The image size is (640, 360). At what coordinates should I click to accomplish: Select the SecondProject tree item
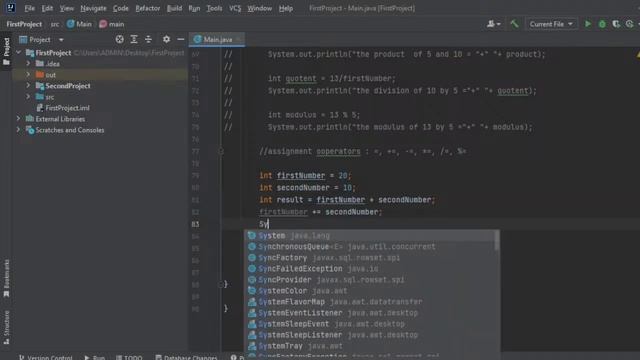pyautogui.click(x=63, y=86)
